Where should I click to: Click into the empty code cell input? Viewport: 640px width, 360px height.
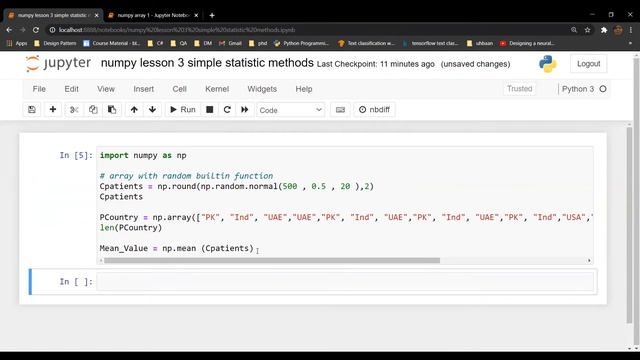click(345, 282)
